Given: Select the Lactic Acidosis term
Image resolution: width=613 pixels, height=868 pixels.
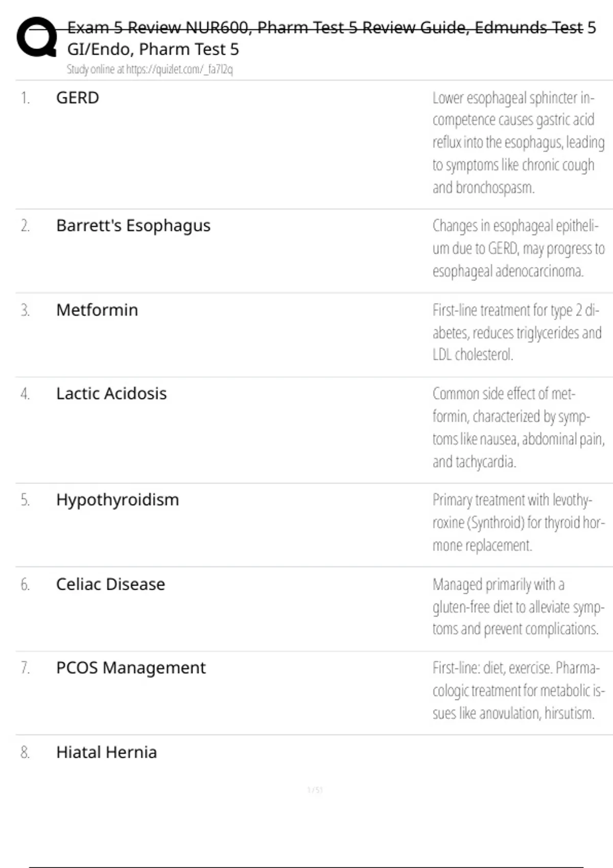Looking at the screenshot, I should [x=111, y=394].
